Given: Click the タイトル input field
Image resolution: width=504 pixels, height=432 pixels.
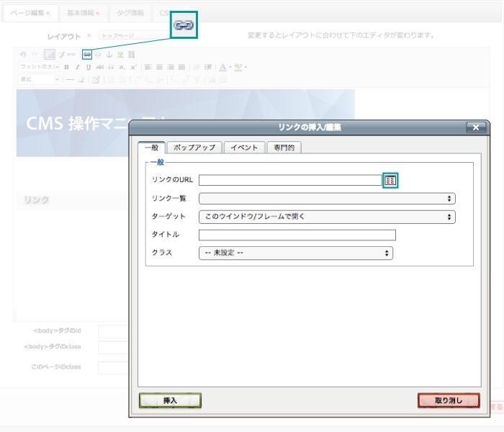Looking at the screenshot, I should coord(297,235).
